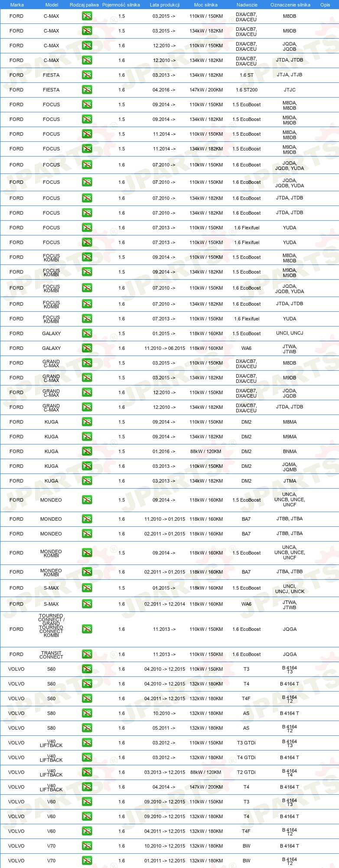Click the Rodzaj paliwa column header
Viewport: 339px width, 868px height.
click(x=84, y=5)
